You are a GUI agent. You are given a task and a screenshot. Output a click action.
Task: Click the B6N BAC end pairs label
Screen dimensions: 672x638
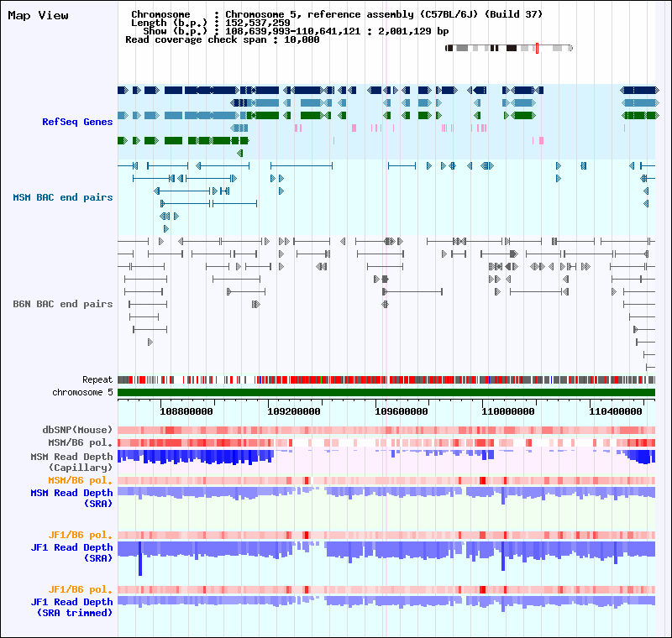tap(62, 304)
